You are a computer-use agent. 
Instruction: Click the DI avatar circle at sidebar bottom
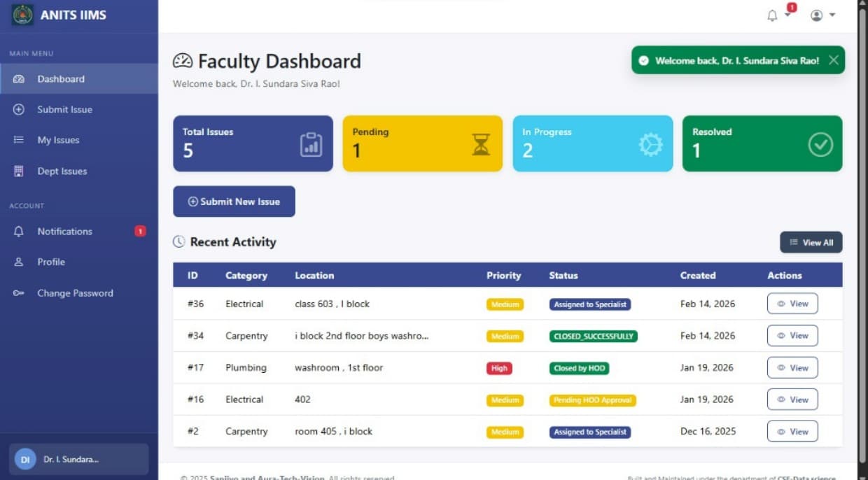(x=25, y=459)
